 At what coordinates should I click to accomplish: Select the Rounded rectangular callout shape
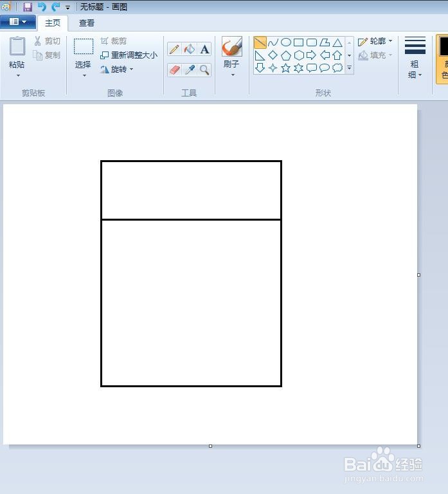311,68
